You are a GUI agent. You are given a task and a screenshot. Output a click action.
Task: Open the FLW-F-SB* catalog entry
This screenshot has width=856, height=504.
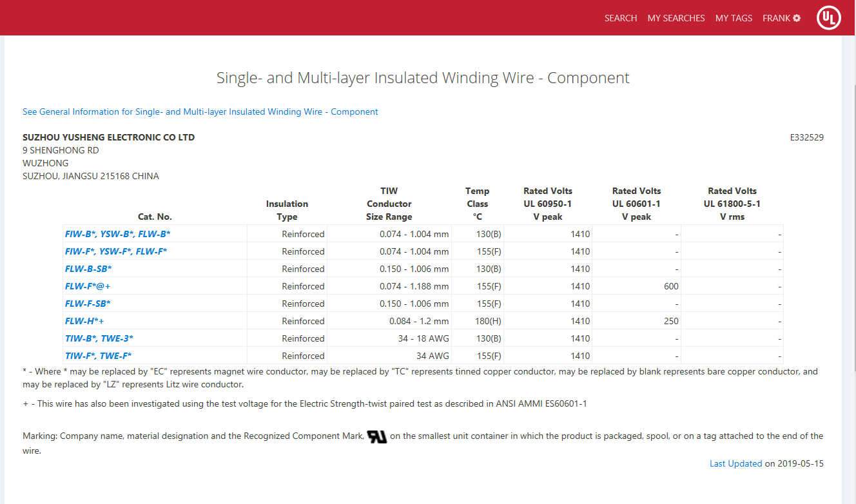click(88, 304)
